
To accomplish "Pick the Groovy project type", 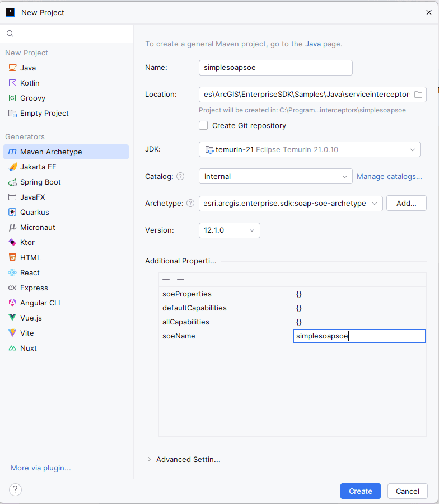I will click(66, 98).
